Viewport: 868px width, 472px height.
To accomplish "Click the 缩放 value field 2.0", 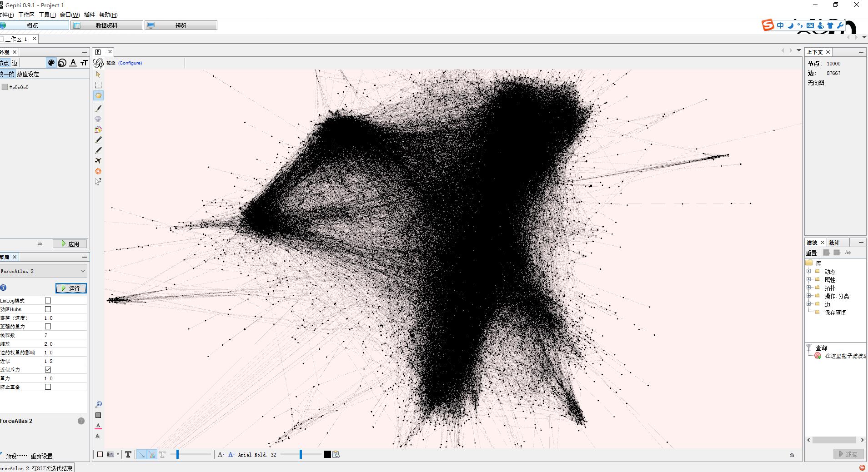I will pyautogui.click(x=65, y=344).
